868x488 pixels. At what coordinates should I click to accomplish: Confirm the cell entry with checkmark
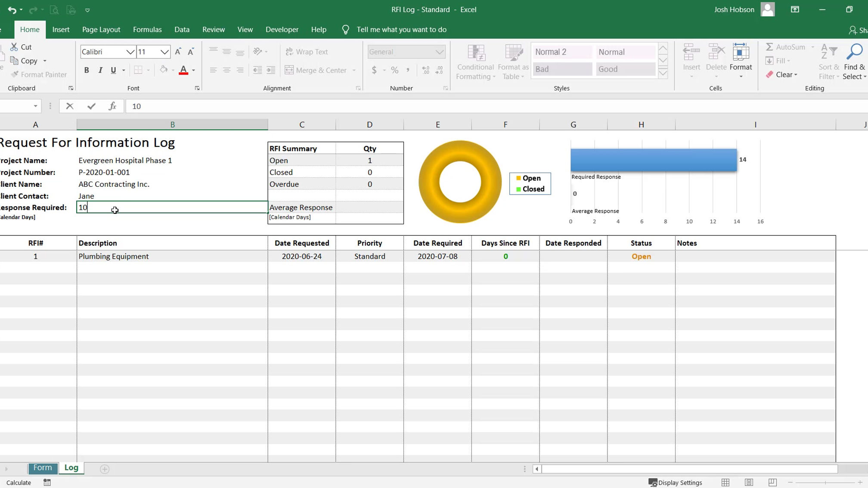click(x=91, y=106)
